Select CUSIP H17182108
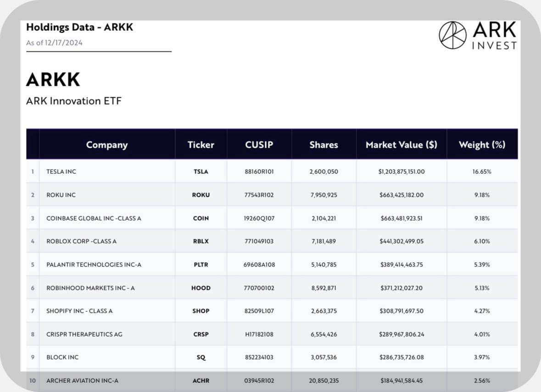Screen dimensions: 541x392 [259, 334]
